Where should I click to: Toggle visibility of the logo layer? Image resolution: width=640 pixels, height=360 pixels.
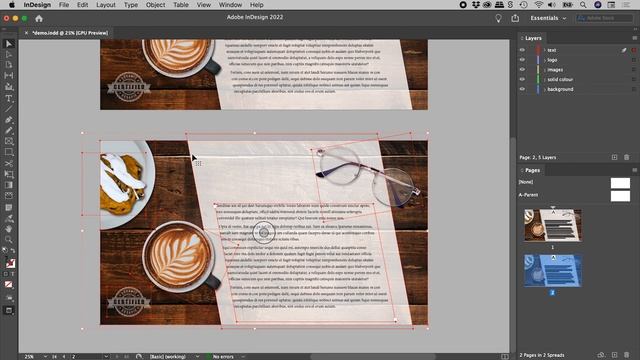point(522,60)
